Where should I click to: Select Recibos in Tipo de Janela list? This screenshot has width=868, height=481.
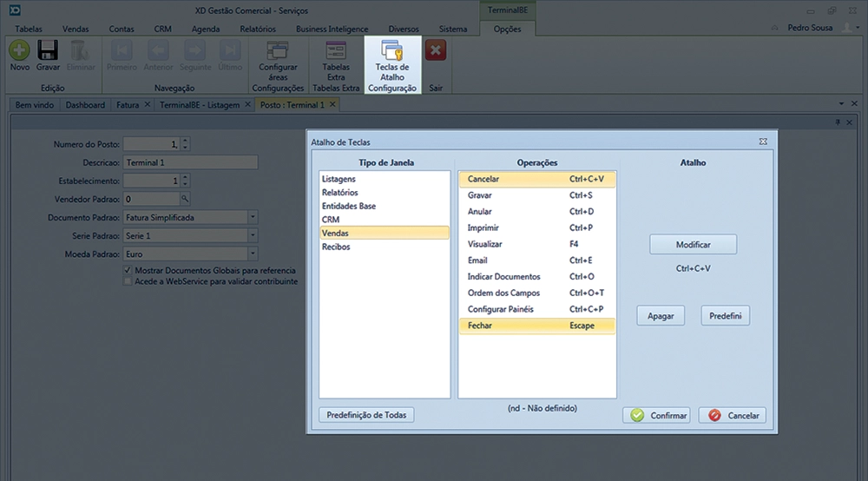(x=335, y=247)
